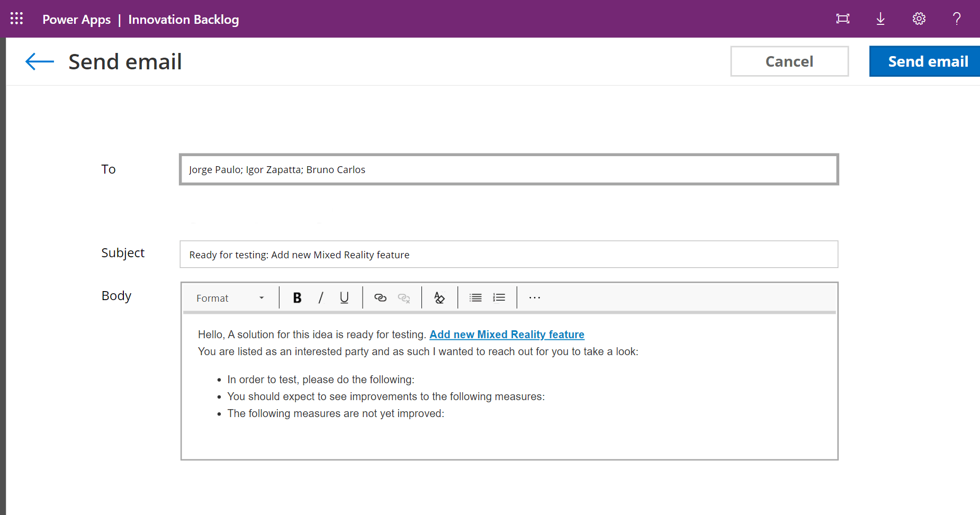
Task: Open help question mark icon
Action: 956,19
